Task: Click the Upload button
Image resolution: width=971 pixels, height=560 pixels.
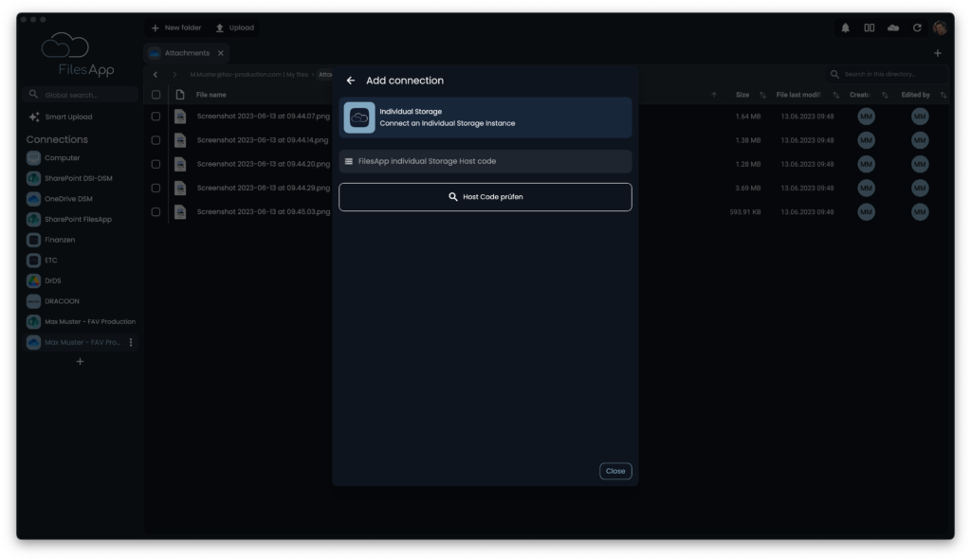Action: [235, 27]
